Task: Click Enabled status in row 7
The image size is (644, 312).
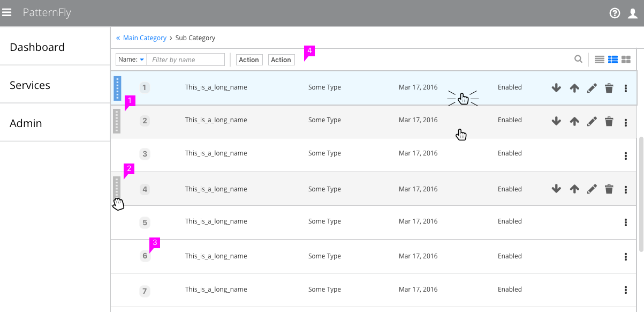Action: click(510, 289)
